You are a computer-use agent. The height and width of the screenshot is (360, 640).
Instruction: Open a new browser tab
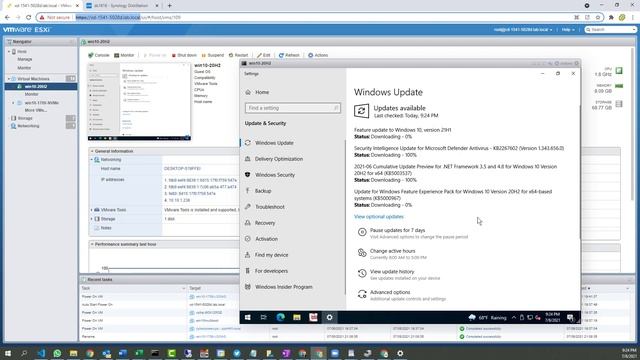pyautogui.click(x=169, y=6)
